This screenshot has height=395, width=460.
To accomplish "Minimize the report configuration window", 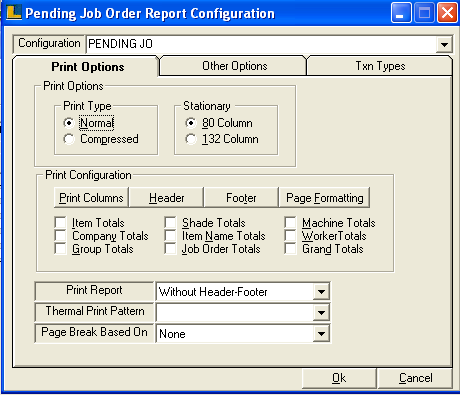I will point(401,13).
